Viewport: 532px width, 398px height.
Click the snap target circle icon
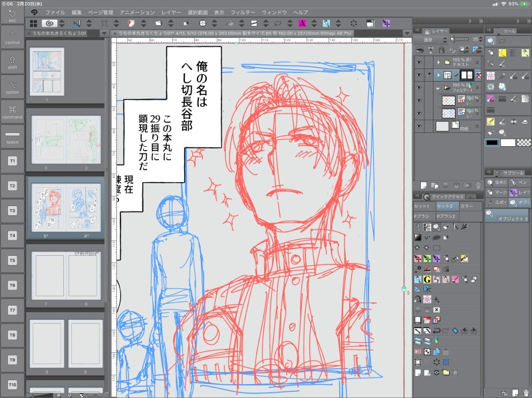(x=203, y=23)
